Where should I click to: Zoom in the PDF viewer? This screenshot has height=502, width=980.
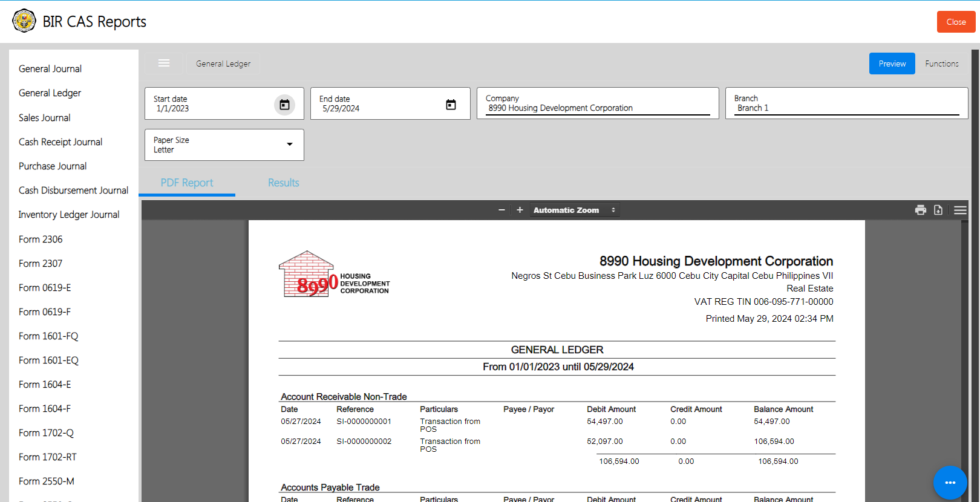click(520, 210)
